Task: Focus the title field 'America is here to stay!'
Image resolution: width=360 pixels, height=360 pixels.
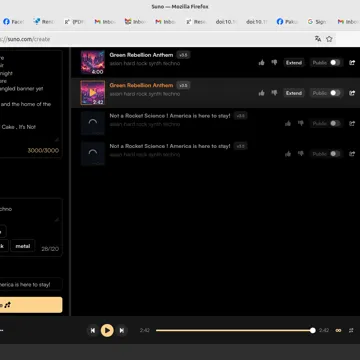Action: pos(31,285)
